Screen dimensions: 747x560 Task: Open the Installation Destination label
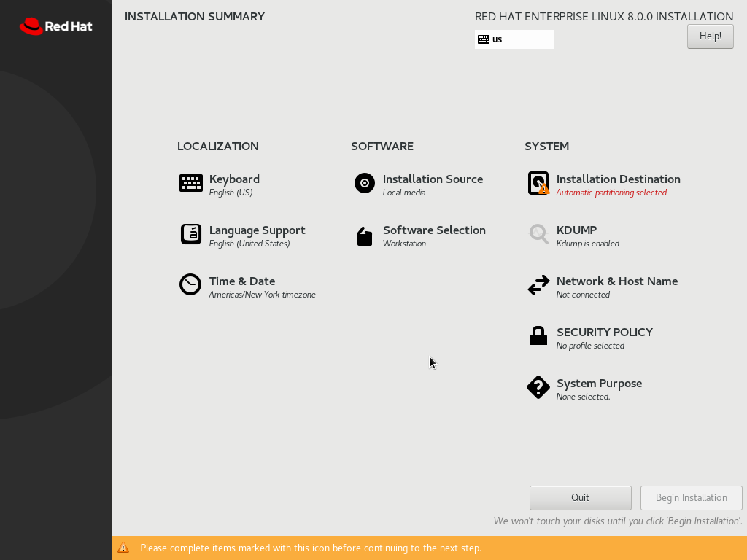pyautogui.click(x=618, y=179)
